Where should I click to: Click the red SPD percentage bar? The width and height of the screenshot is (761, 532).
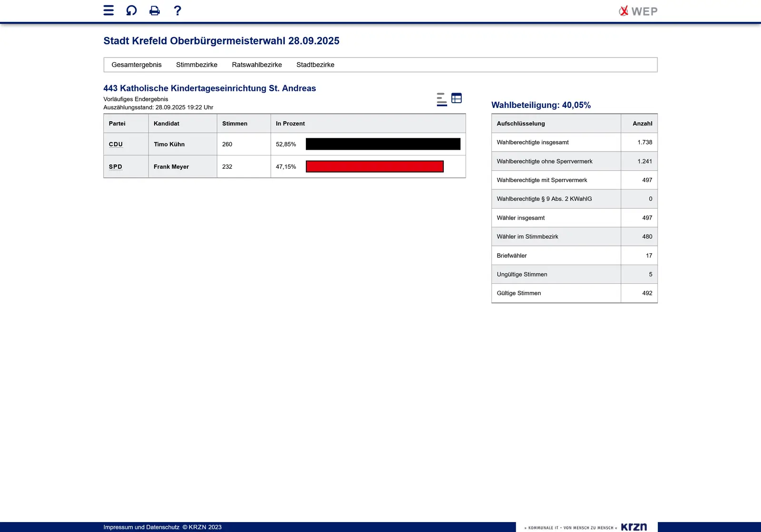[x=374, y=166]
